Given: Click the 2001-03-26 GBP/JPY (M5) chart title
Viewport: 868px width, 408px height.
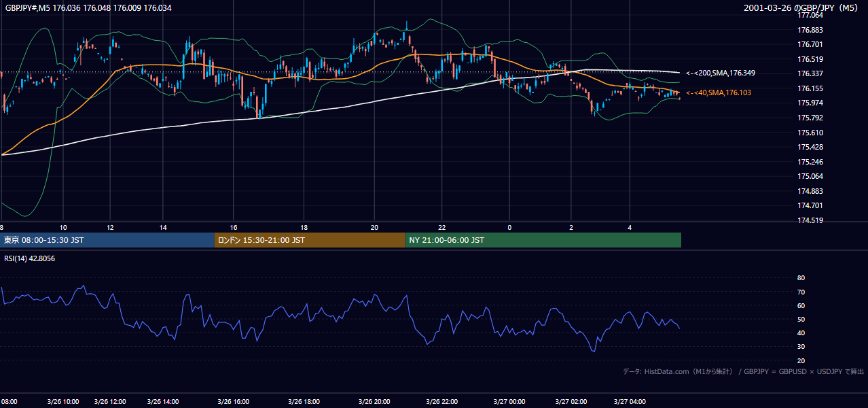Looking at the screenshot, I should [x=801, y=8].
